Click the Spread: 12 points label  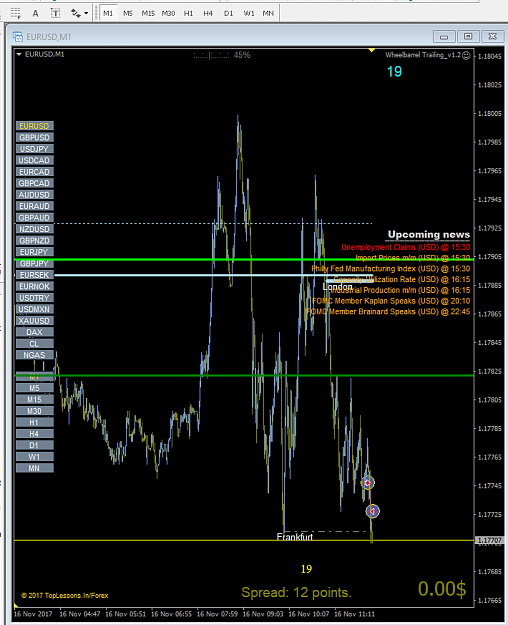296,593
